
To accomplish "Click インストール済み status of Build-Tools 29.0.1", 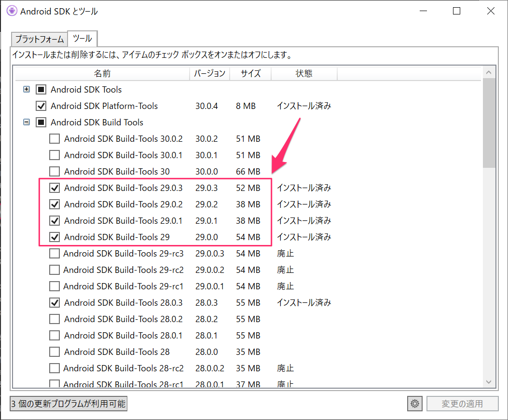I will tap(304, 220).
